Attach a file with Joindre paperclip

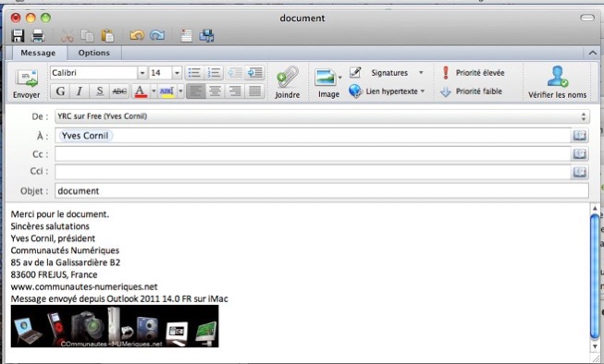pos(287,83)
